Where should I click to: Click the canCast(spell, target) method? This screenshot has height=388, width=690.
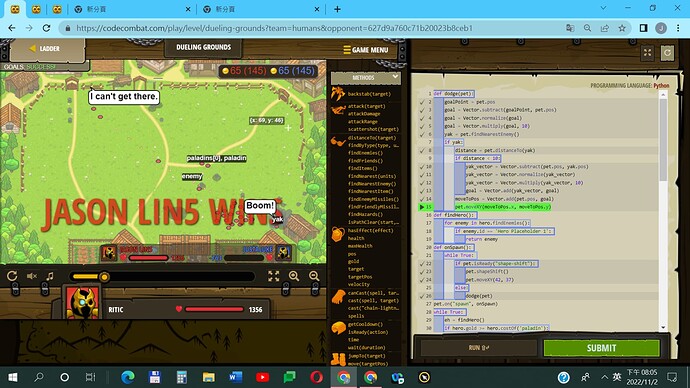coord(373,293)
